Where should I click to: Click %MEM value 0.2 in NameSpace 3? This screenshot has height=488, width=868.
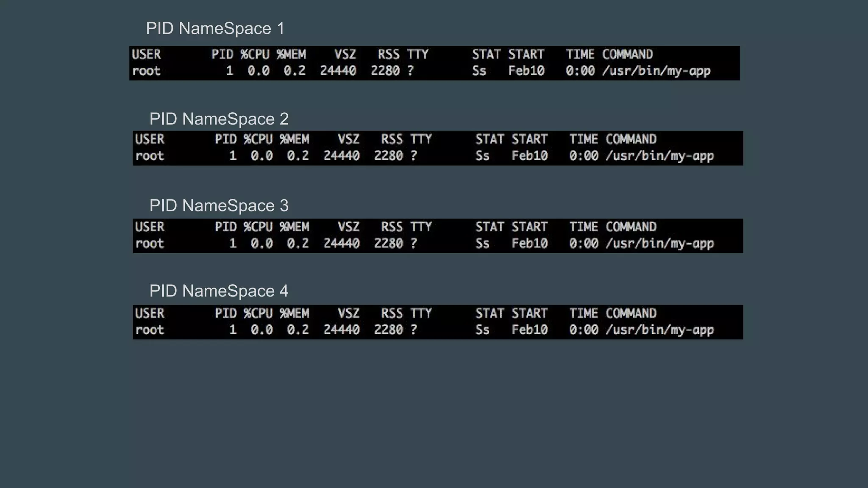[x=298, y=244]
